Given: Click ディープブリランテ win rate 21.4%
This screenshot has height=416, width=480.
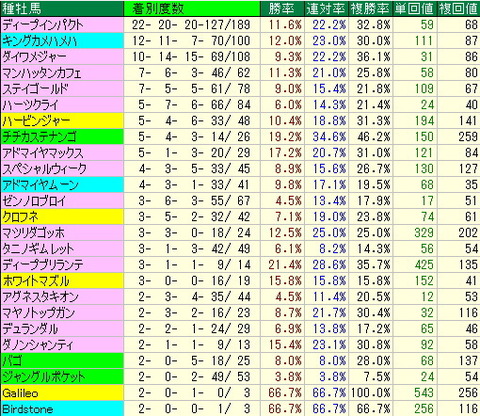Looking at the screenshot, I should coord(285,265).
